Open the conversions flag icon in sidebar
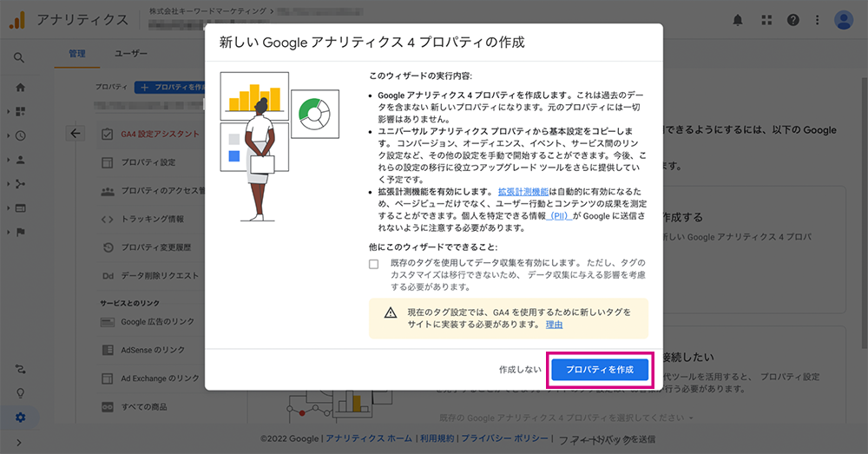 21,232
